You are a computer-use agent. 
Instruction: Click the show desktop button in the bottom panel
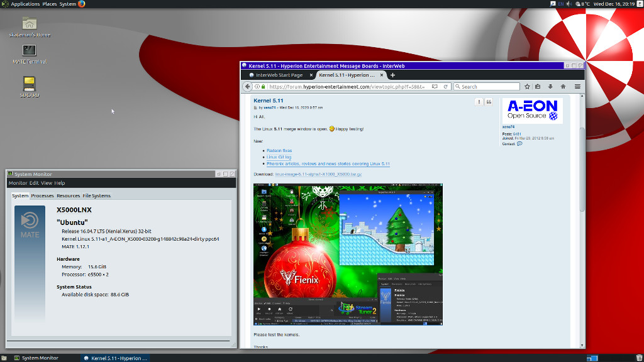(x=4, y=358)
